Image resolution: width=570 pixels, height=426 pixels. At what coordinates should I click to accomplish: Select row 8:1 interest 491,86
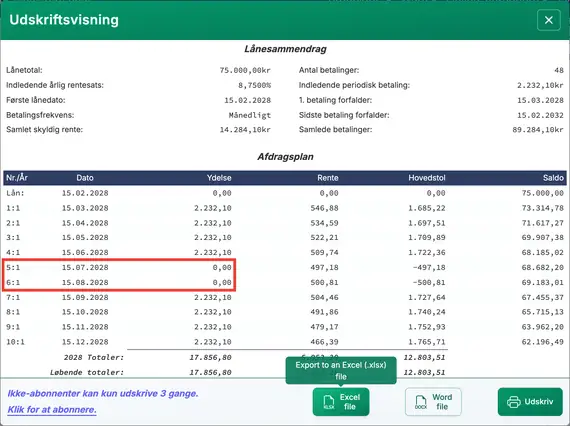pos(324,312)
